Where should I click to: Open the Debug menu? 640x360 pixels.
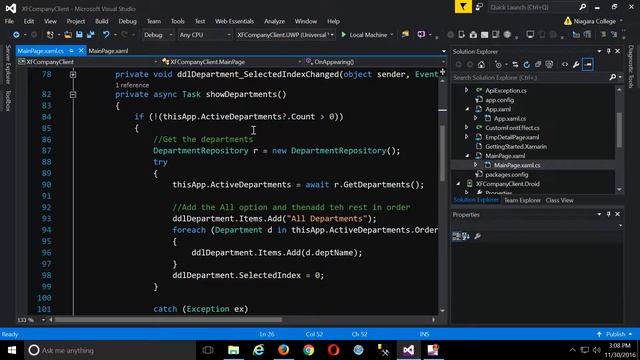[127, 21]
